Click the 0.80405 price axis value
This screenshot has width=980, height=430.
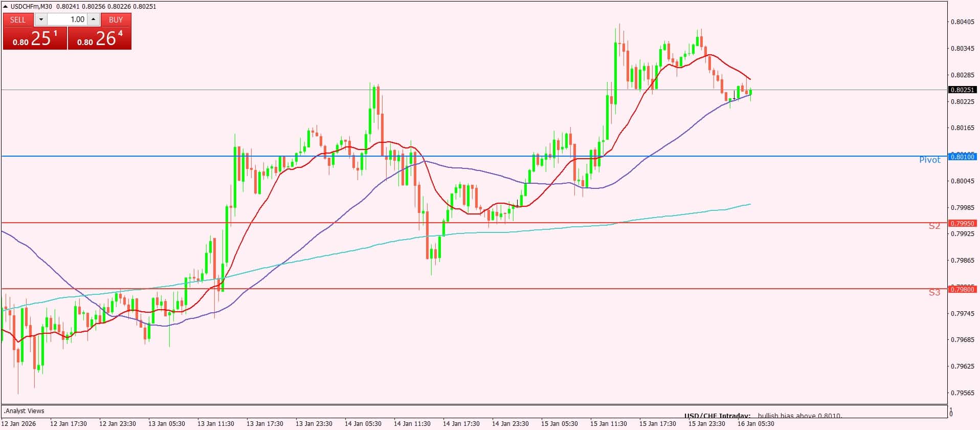962,21
